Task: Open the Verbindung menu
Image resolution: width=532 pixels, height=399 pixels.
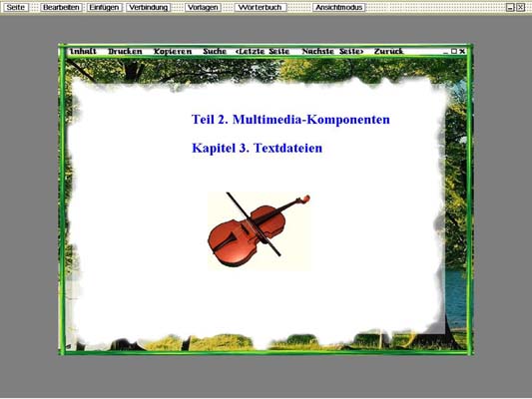Action: tap(149, 7)
